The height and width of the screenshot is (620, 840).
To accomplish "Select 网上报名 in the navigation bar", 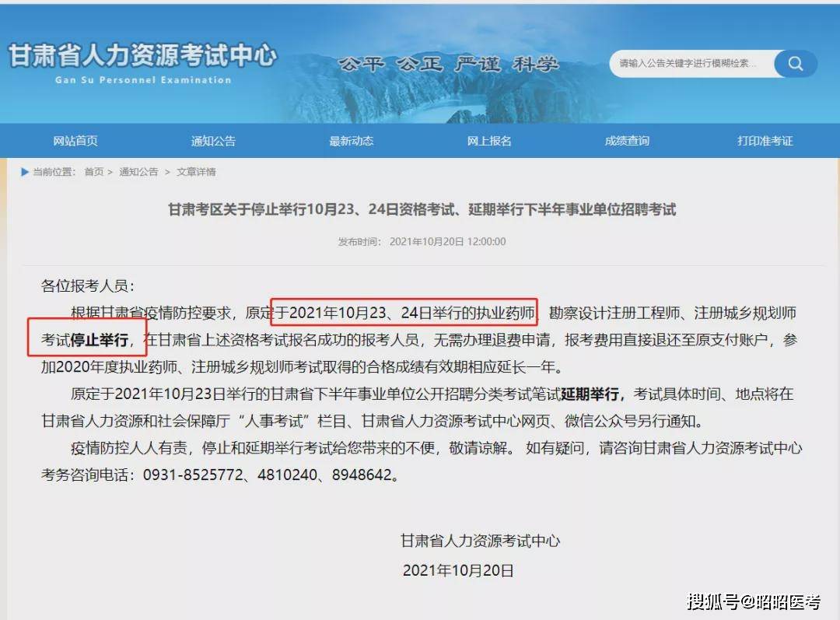I will click(x=488, y=141).
